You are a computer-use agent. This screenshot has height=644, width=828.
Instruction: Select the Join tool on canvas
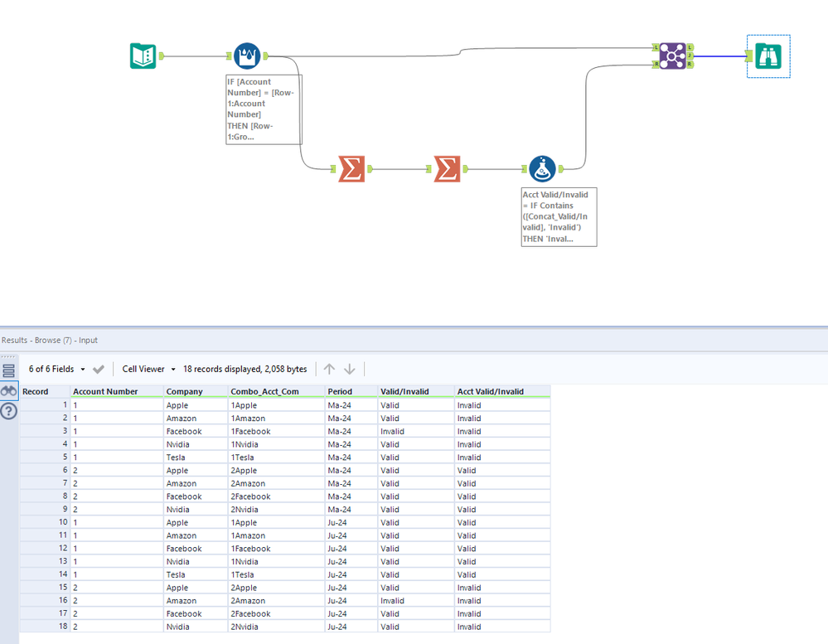[673, 56]
